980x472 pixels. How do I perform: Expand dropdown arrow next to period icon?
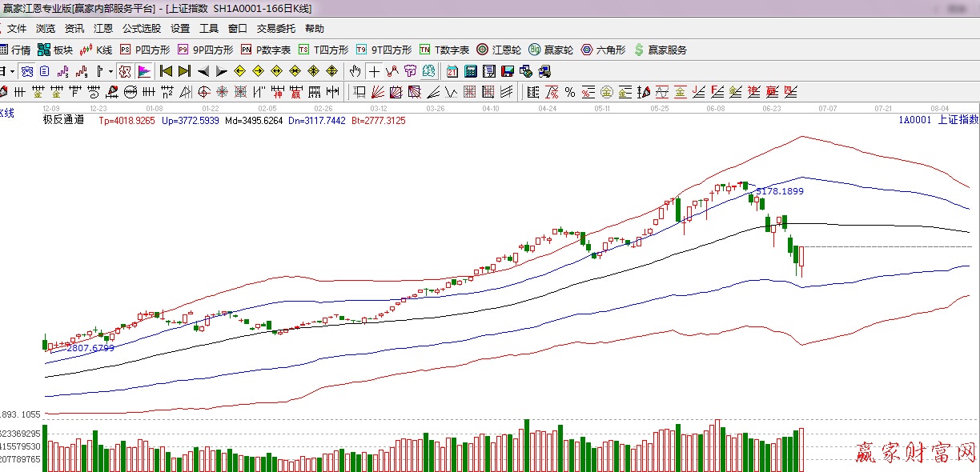point(110,71)
